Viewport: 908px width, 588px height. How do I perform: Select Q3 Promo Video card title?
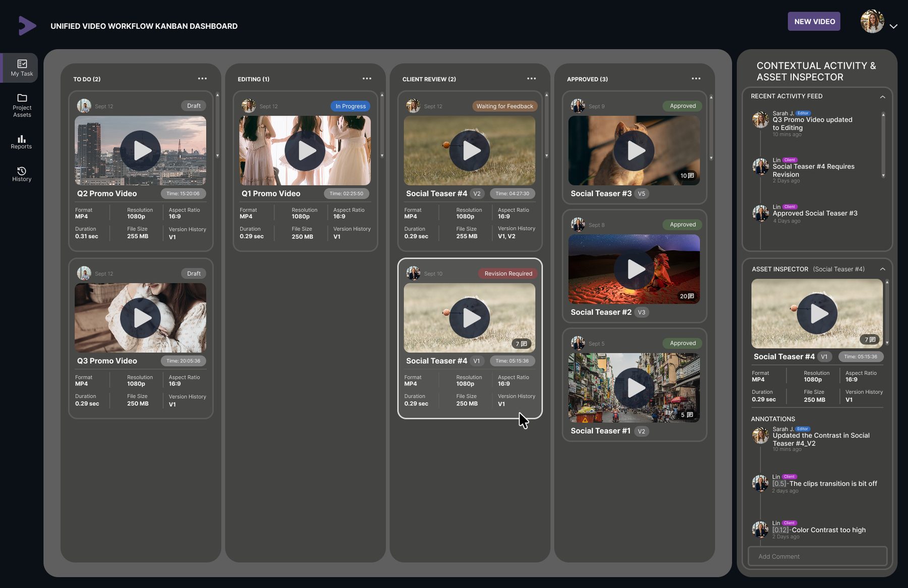(107, 361)
